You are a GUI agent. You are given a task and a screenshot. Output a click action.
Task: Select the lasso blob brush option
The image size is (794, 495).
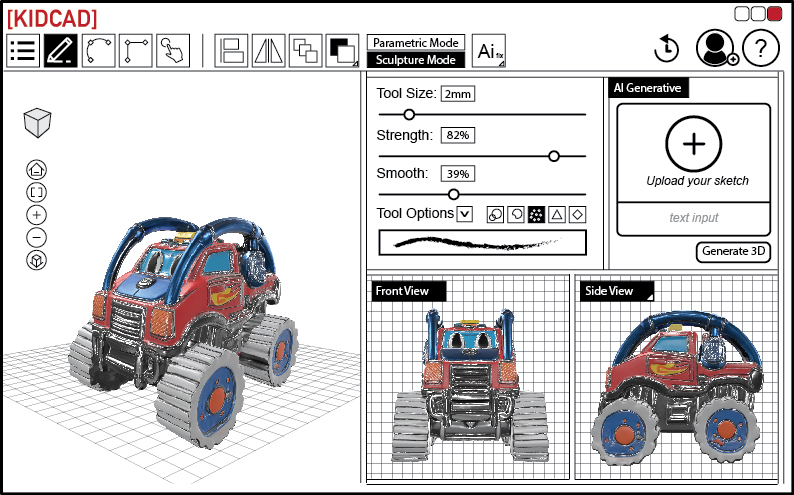tap(515, 215)
